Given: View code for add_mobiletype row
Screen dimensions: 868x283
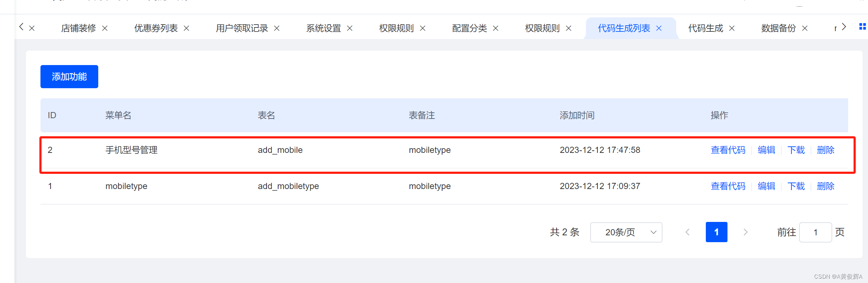Looking at the screenshot, I should [728, 186].
